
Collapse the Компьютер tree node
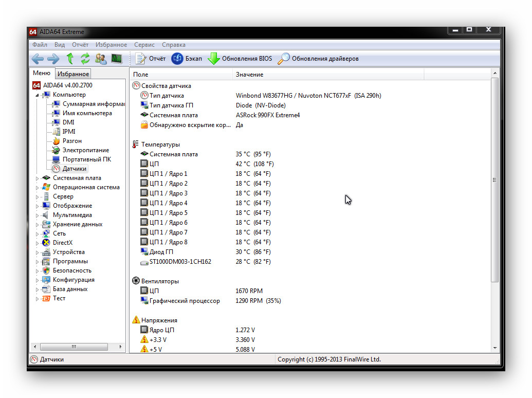pyautogui.click(x=37, y=95)
